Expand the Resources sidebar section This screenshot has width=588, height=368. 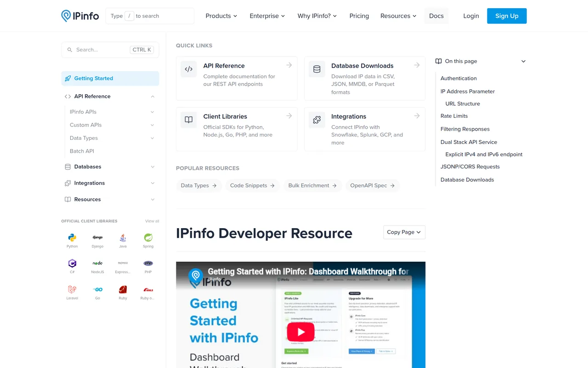[x=153, y=200]
